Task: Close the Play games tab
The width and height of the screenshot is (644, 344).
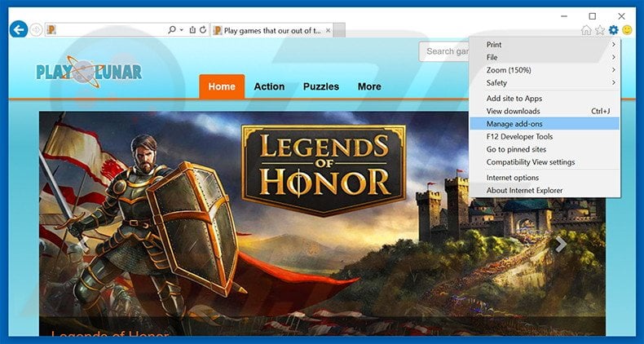Action: 329,30
